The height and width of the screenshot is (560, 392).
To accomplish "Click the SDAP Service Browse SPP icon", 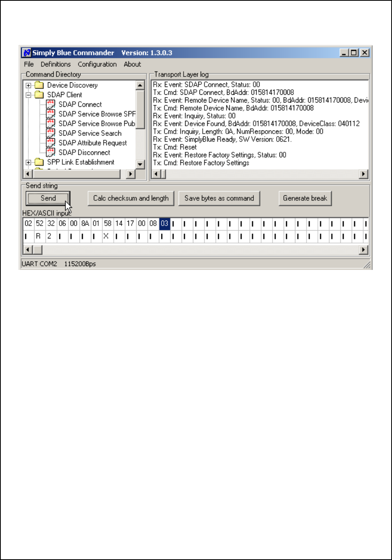I will 50,114.
